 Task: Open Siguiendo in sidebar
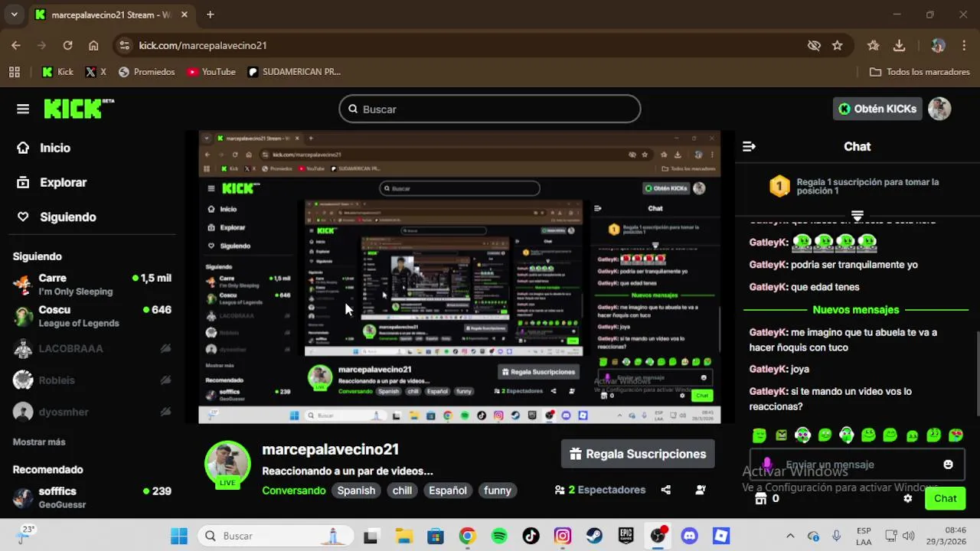point(58,217)
